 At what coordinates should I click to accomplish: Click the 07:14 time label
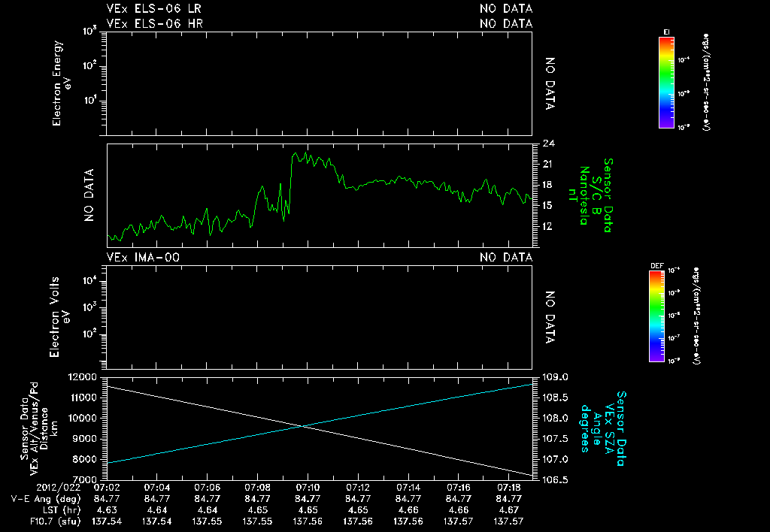(408, 488)
